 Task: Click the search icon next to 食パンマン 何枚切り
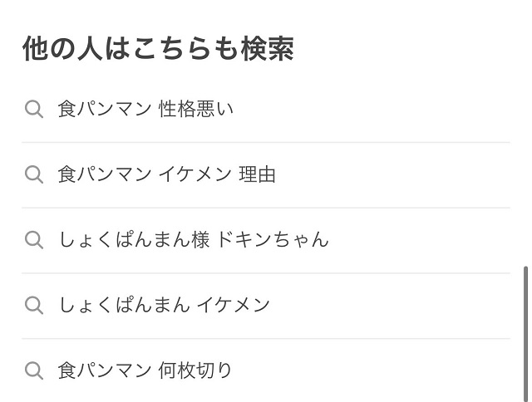click(34, 370)
